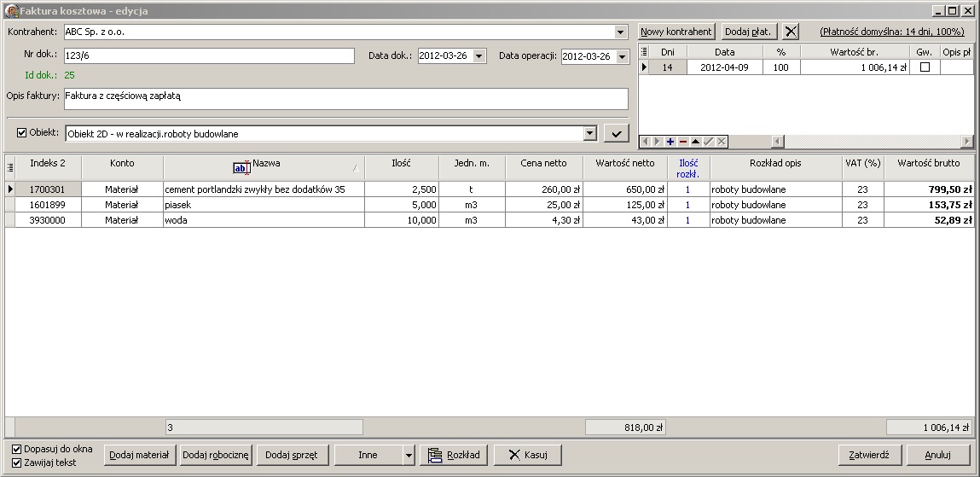This screenshot has width=980, height=477.
Task: Open Rozkład distribution button
Action: tap(455, 455)
